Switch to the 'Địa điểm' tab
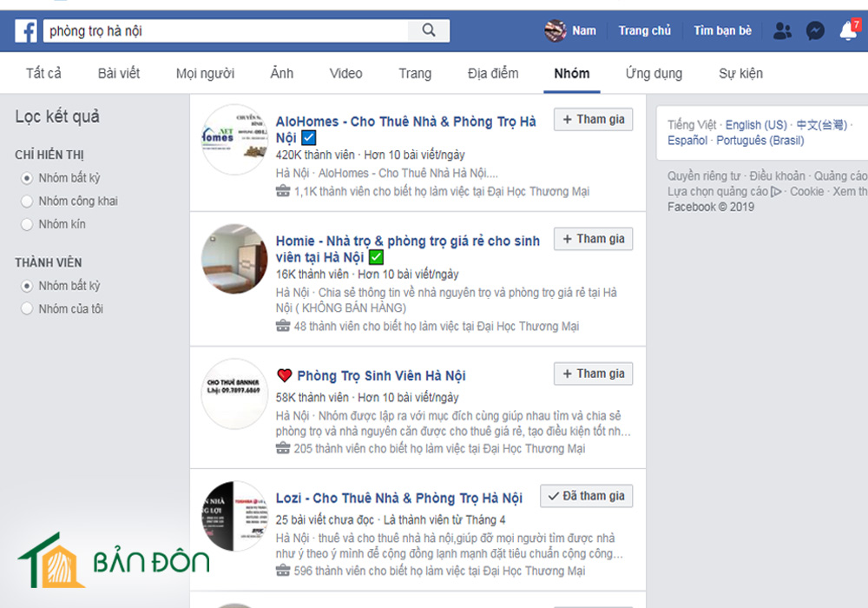The width and height of the screenshot is (868, 608). 493,74
